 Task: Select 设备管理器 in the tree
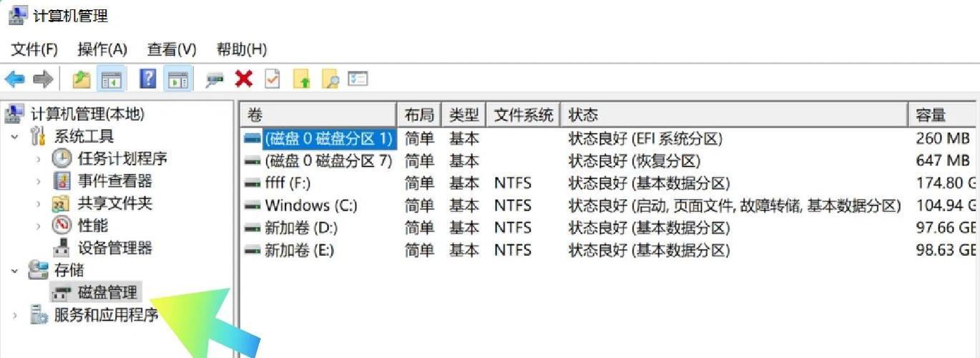[115, 248]
